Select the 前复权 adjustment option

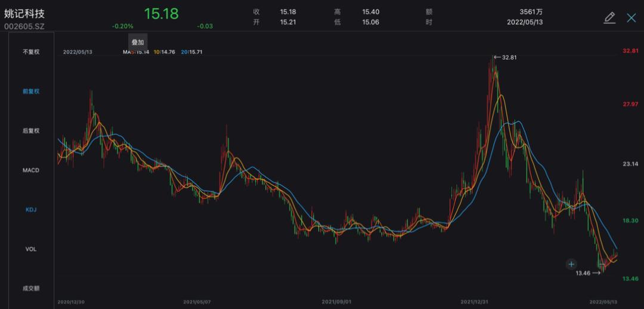tap(30, 91)
